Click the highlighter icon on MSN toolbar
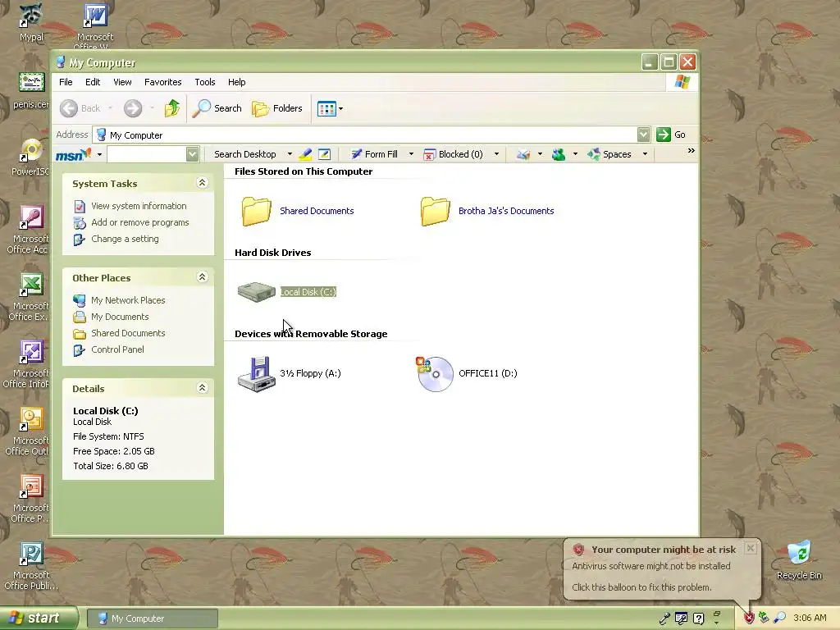840x630 pixels. click(305, 154)
